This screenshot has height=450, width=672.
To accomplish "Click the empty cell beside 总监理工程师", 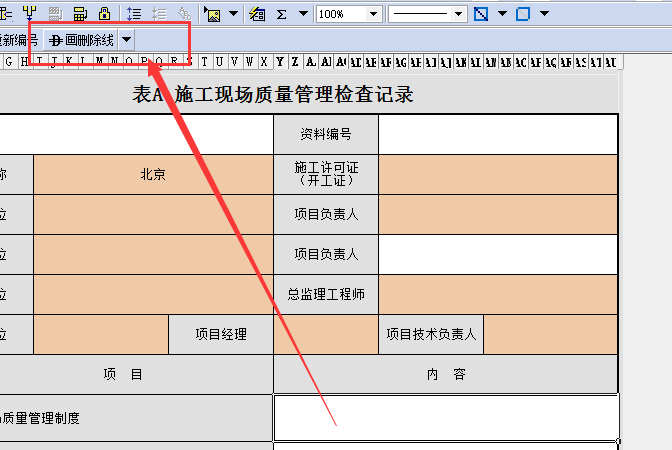I will (498, 294).
